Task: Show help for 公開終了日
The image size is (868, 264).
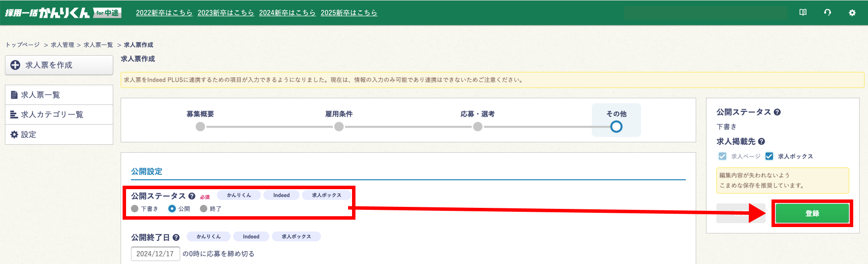Action: click(x=176, y=237)
